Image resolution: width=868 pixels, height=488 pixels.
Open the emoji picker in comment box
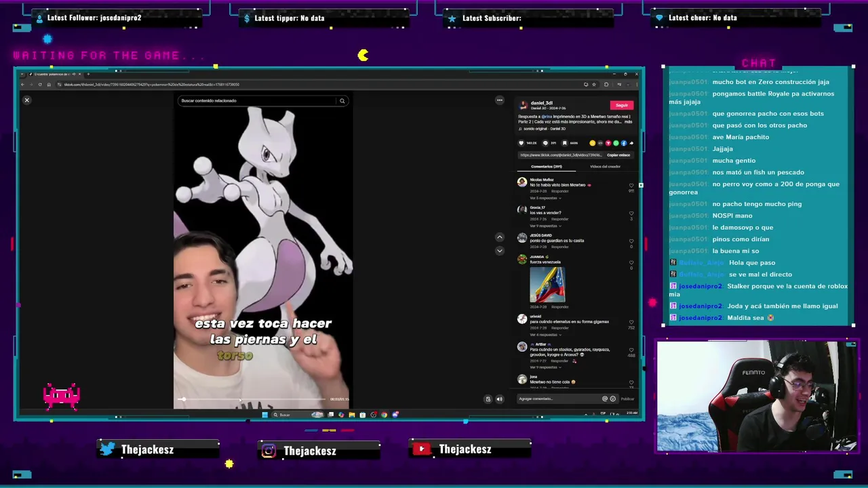point(612,399)
